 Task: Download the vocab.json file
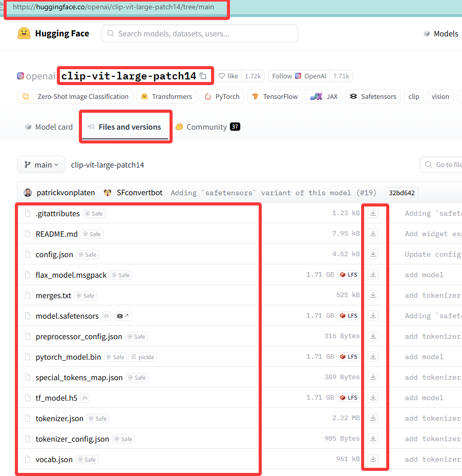click(373, 459)
